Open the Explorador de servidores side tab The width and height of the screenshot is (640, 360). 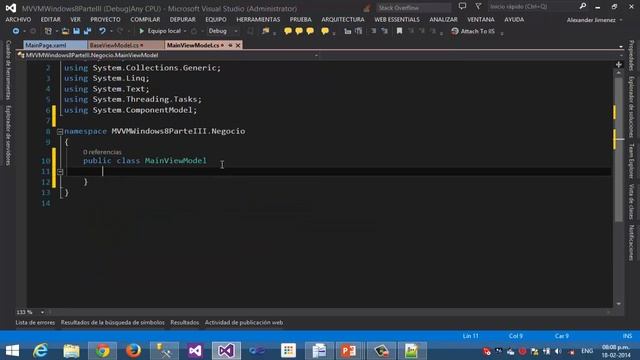[8, 135]
